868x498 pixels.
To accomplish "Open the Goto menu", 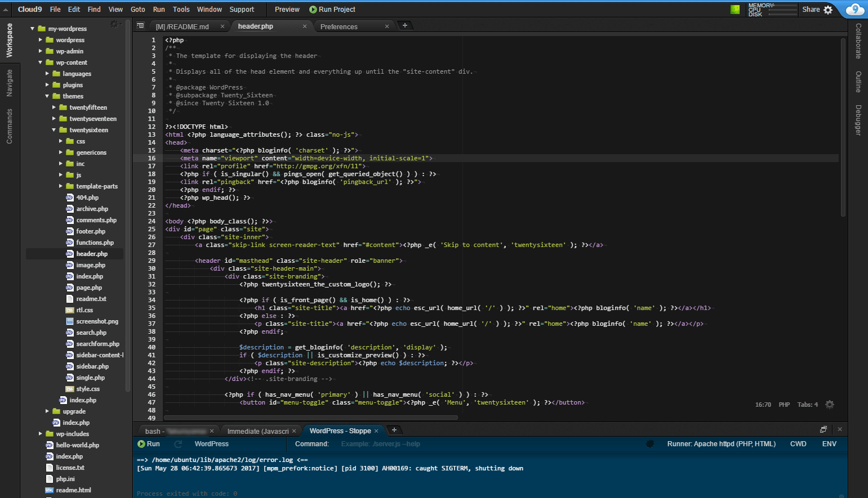I will (x=138, y=10).
